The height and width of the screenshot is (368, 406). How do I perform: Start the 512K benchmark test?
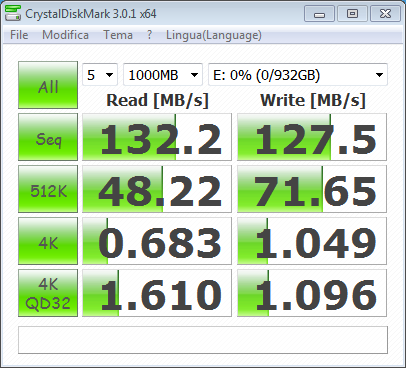[48, 189]
